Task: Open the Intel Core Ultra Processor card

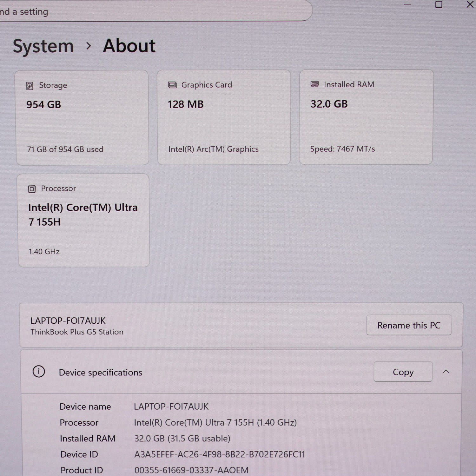Action: point(84,220)
